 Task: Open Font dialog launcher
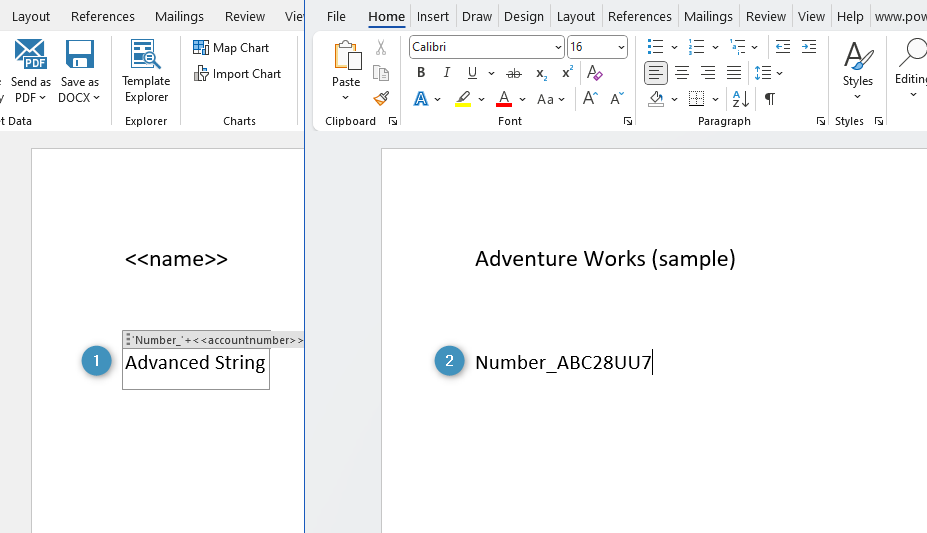click(x=627, y=121)
